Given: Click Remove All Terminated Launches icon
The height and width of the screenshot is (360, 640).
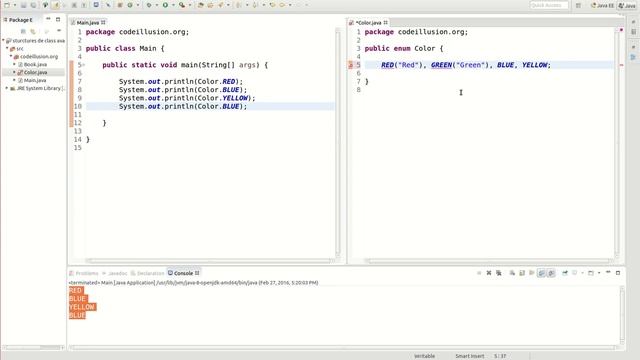Looking at the screenshot, I should pyautogui.click(x=499, y=273).
